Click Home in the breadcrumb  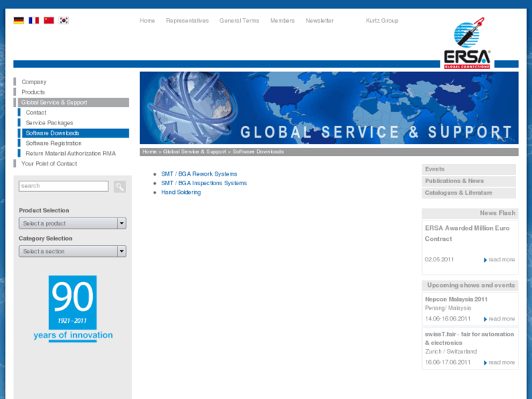tap(149, 152)
